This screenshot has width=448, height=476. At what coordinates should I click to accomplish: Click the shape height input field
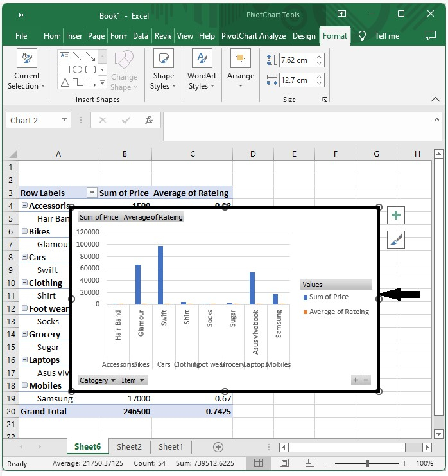click(297, 60)
